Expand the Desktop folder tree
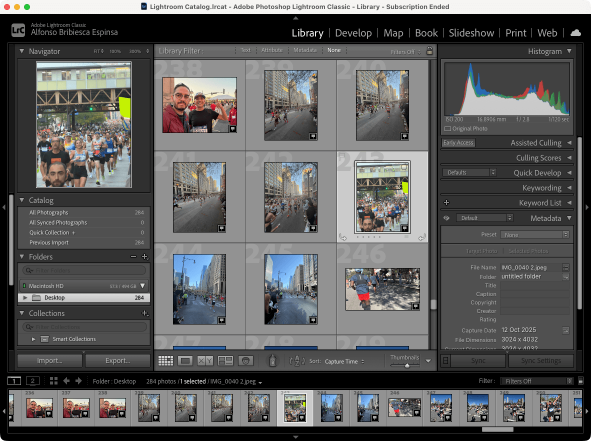The height and width of the screenshot is (441, 591). [25, 298]
